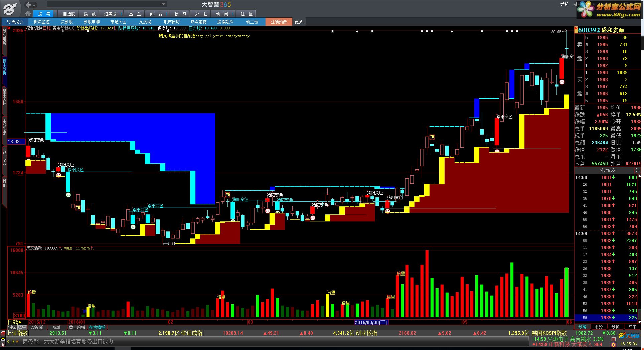Click the 细 detail button

point(637,171)
